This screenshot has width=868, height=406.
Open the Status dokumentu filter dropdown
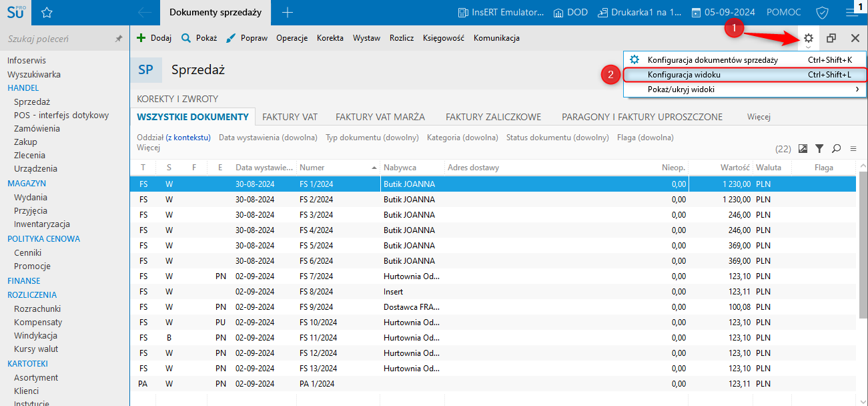[x=557, y=138]
